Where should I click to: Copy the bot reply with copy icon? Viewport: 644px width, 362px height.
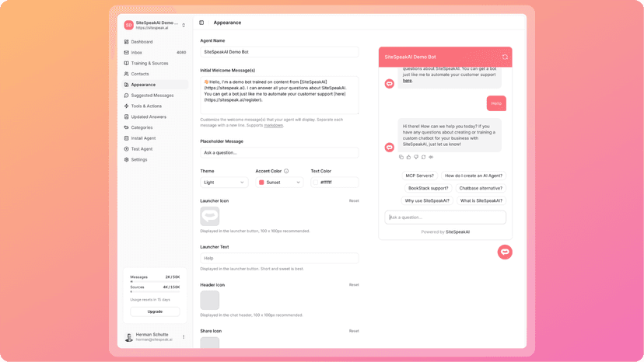pos(401,157)
